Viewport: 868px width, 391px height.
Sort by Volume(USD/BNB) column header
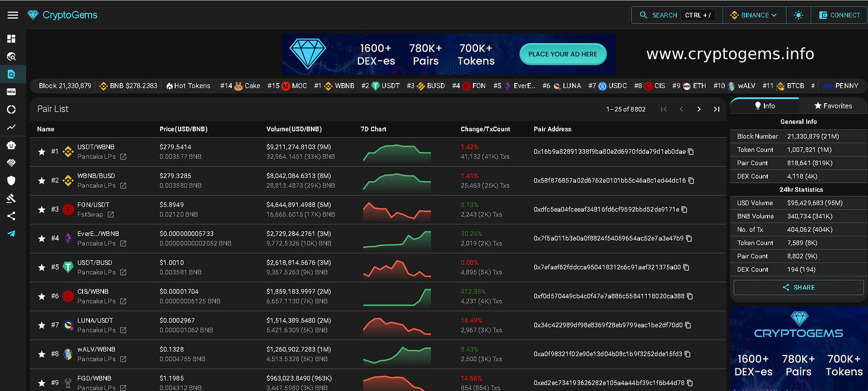294,129
